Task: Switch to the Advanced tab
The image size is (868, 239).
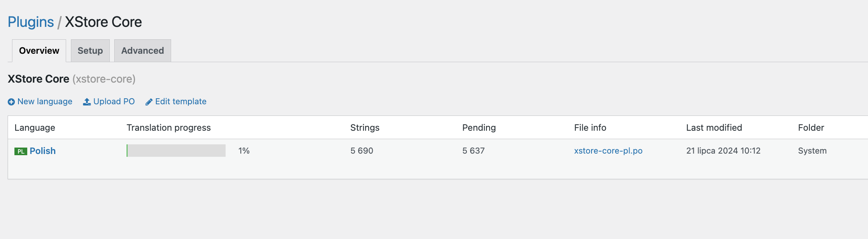Action: click(143, 51)
